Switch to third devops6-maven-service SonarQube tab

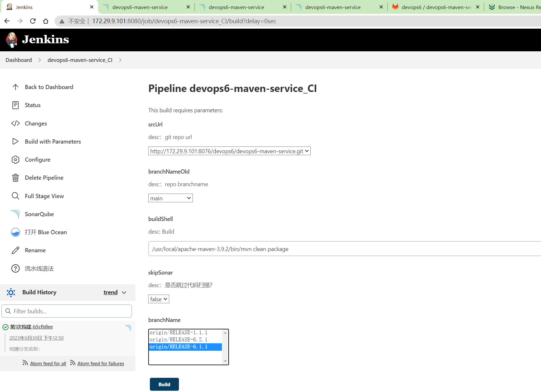(x=339, y=7)
